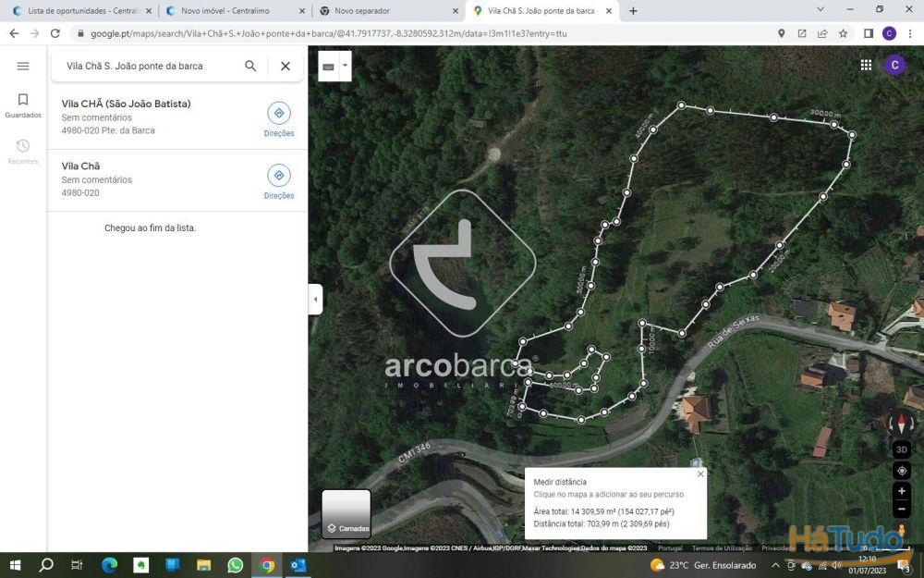This screenshot has height=578, width=924.
Task: Zoom in with the plus button
Action: coord(901,491)
